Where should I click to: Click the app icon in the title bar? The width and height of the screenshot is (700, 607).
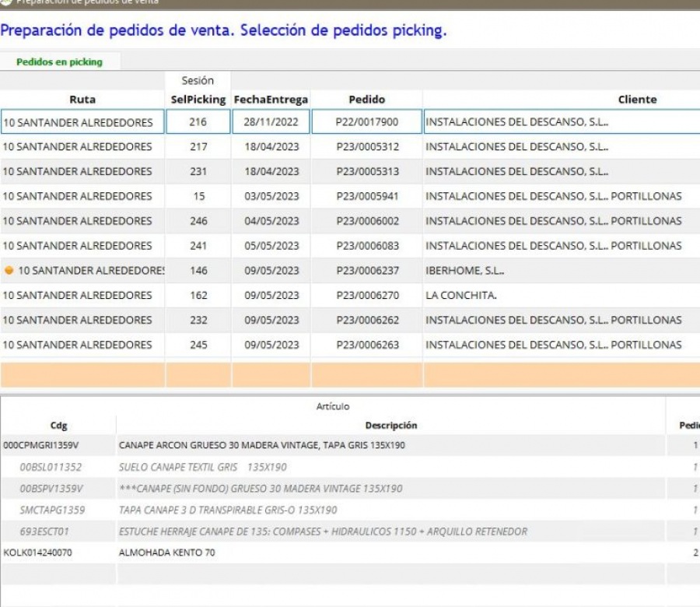coord(6,2)
